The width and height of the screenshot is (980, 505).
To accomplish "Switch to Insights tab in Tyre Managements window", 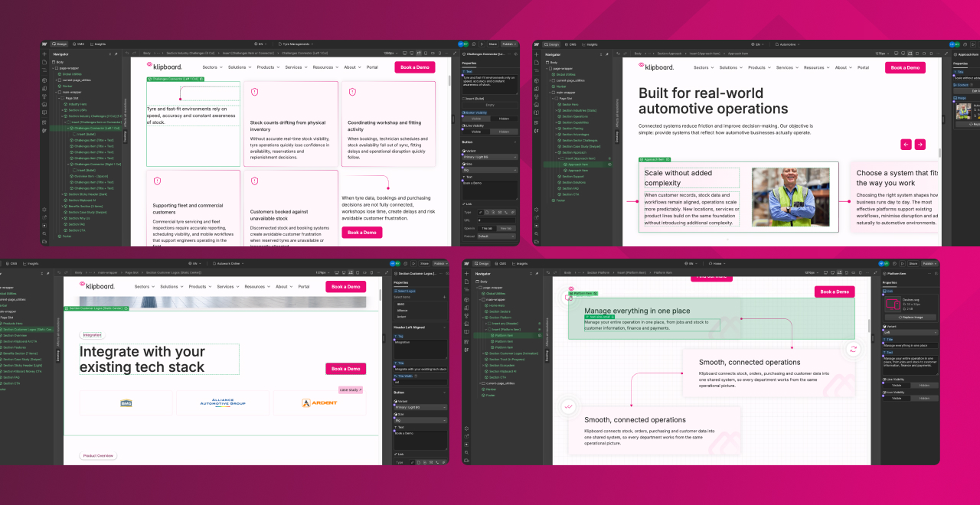I will coord(98,44).
